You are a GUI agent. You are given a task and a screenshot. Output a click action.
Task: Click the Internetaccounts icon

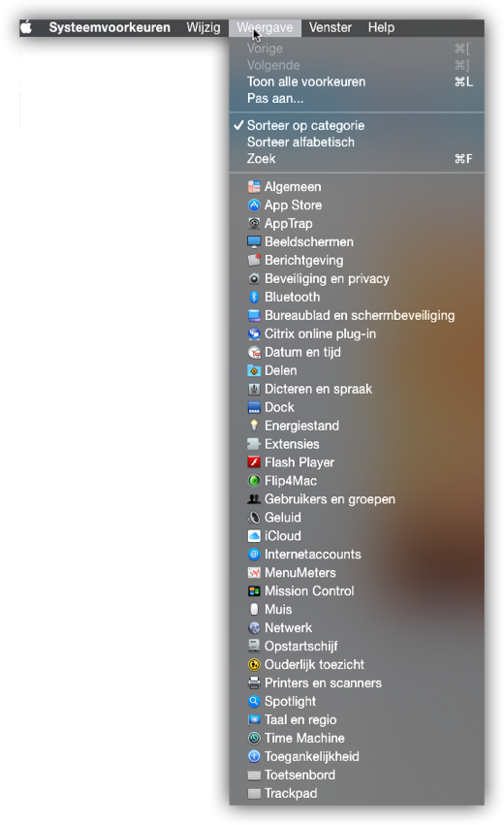254,554
